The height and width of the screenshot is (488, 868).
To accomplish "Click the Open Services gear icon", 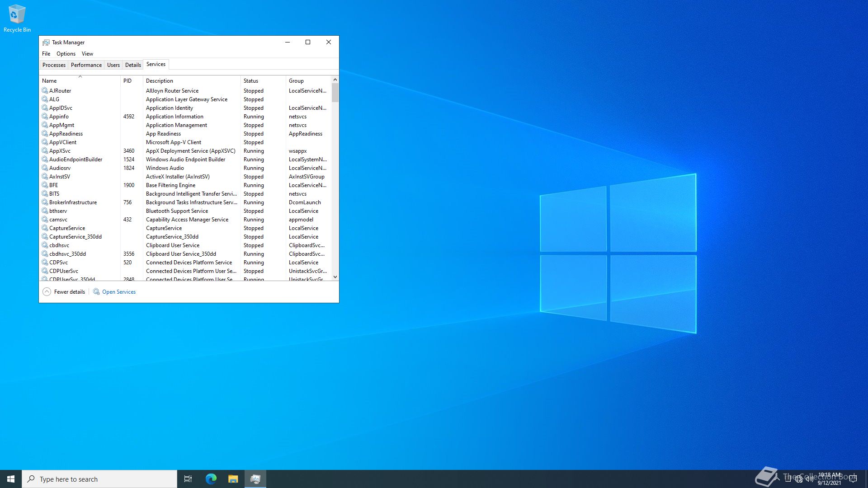I will coord(96,292).
